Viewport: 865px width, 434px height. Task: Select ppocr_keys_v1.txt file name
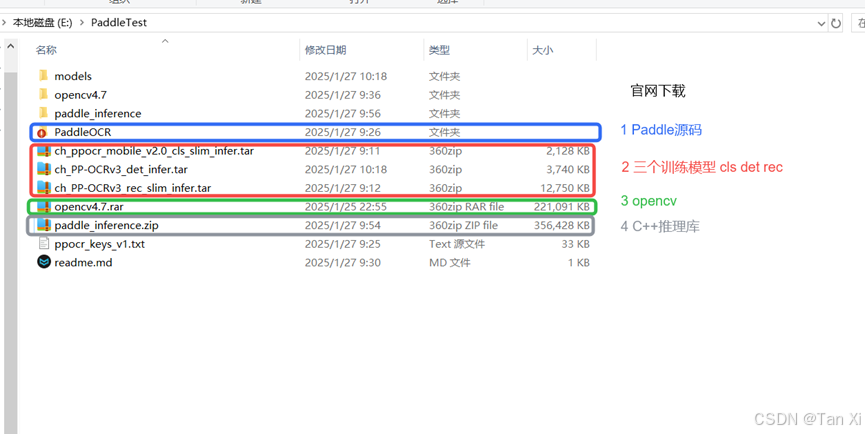click(x=99, y=244)
